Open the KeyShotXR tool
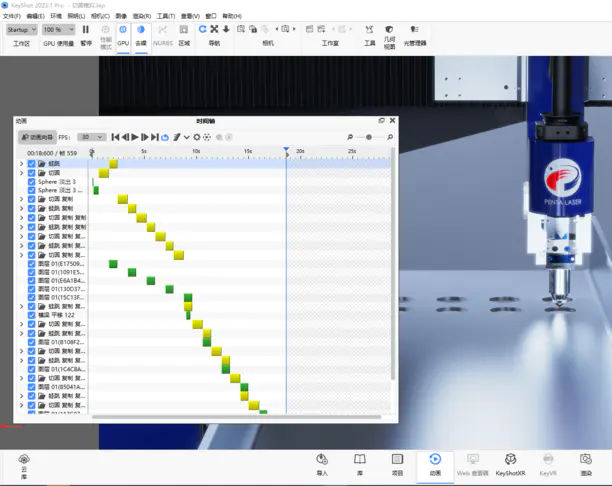 tap(510, 464)
